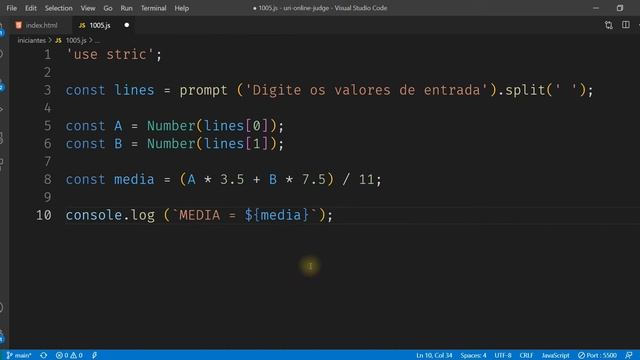This screenshot has width=640, height=360.
Task: Click the media variable name on line 8
Action: click(134, 180)
